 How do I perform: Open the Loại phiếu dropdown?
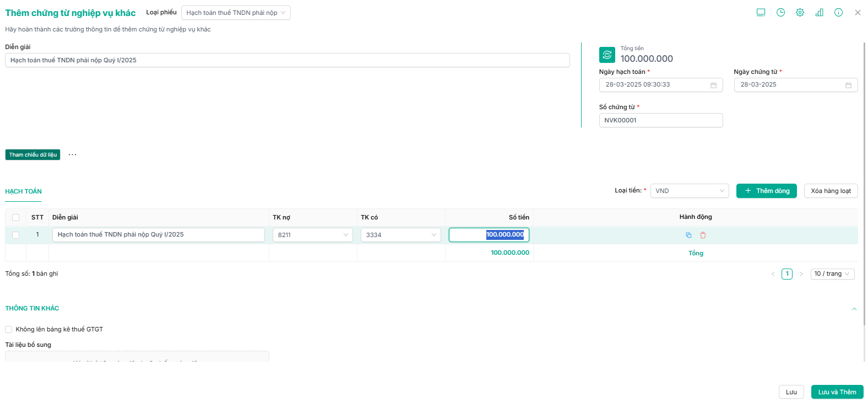pyautogui.click(x=235, y=13)
